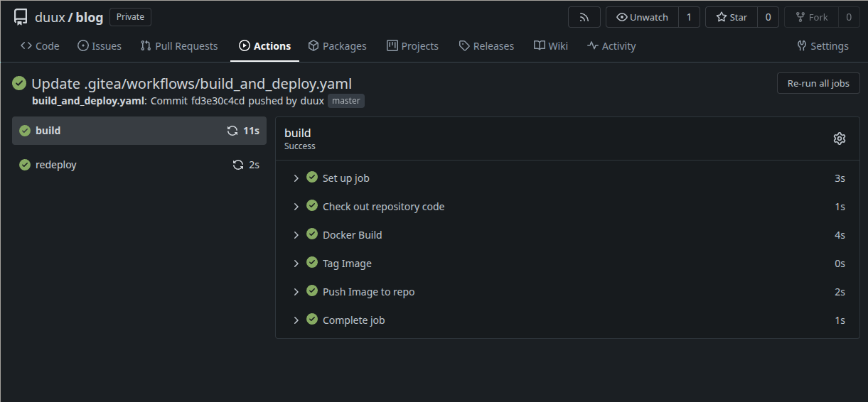Click green status icon on redeploy job
Viewport: 868px width, 402px height.
coord(25,165)
